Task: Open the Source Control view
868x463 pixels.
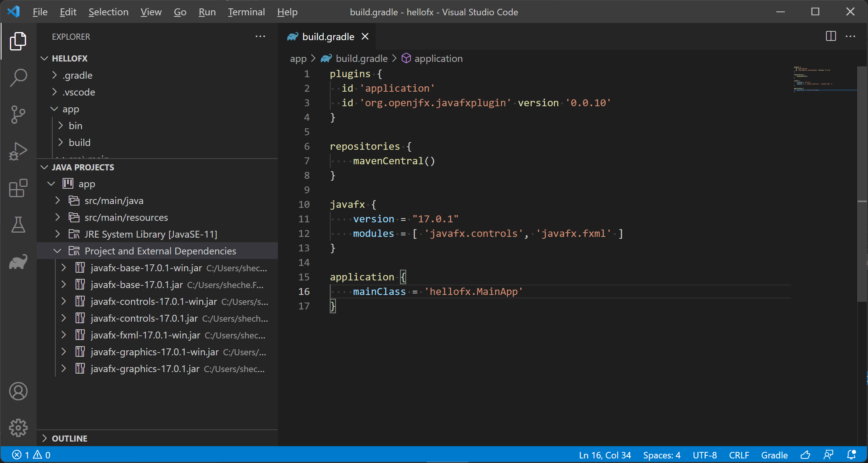Action: tap(18, 114)
